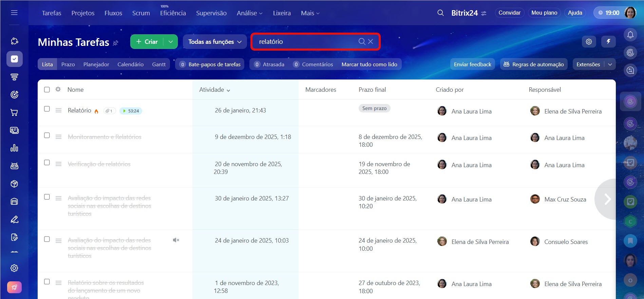Click Enviar feedback button
Image resolution: width=644 pixels, height=299 pixels.
[472, 65]
